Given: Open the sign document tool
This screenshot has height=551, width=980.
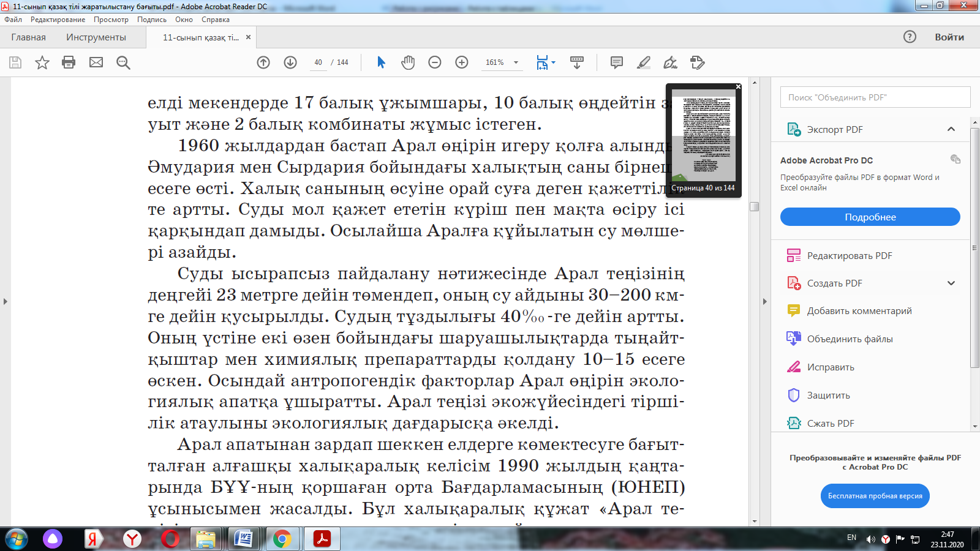Looking at the screenshot, I should (x=671, y=62).
